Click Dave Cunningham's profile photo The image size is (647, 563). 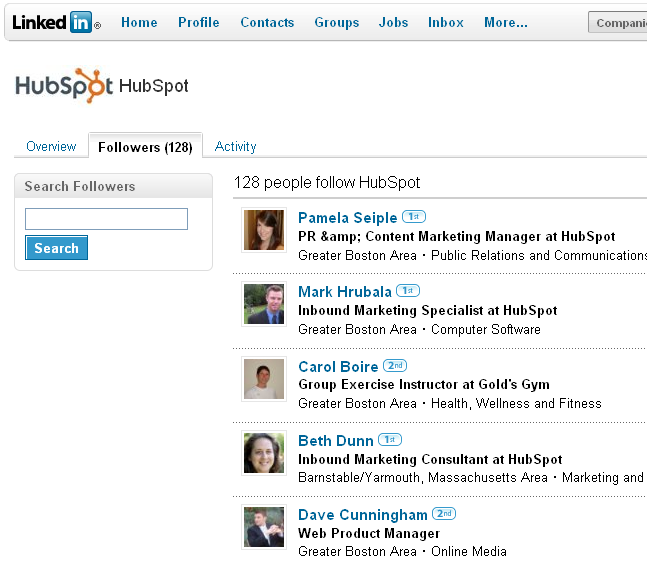pos(264,527)
